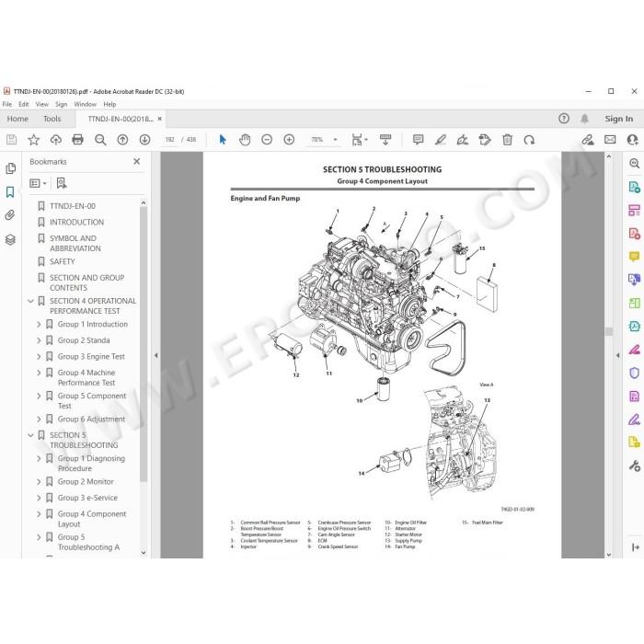
Task: Add a comment sticky note
Action: 418,140
